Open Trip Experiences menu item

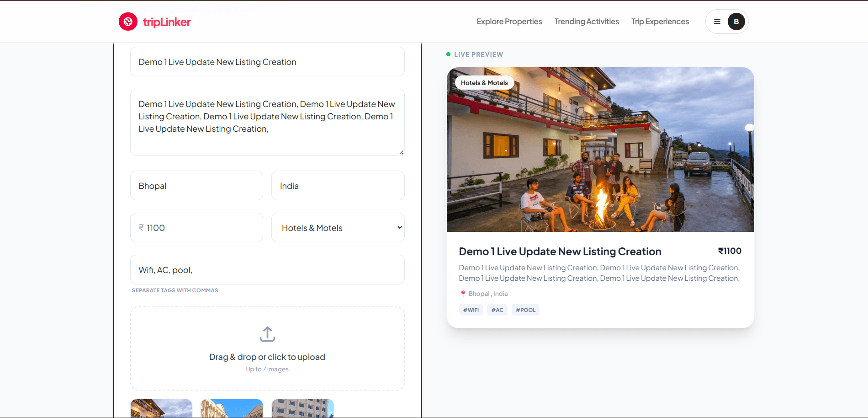click(660, 21)
